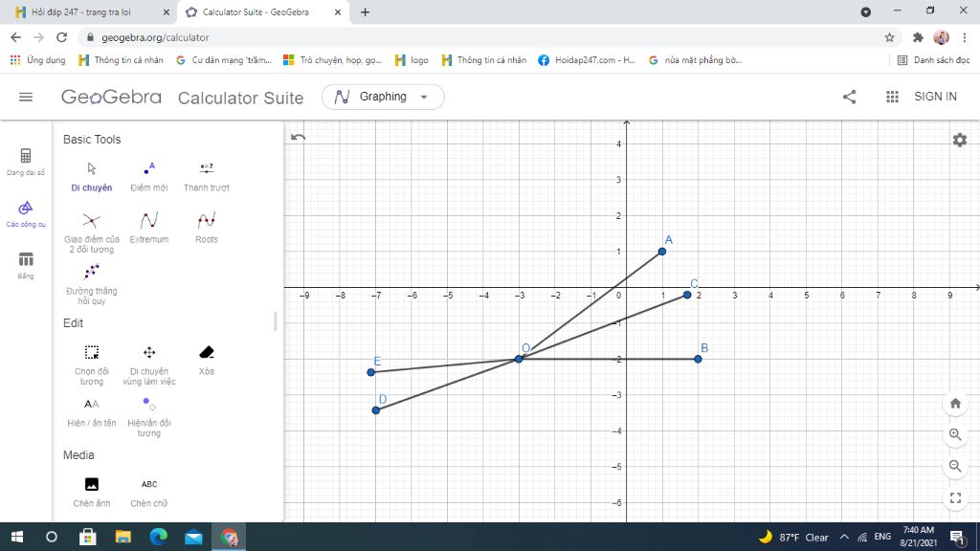This screenshot has width=980, height=551.
Task: Select the Hiện/ẩn đối tượng tool
Action: click(x=148, y=417)
